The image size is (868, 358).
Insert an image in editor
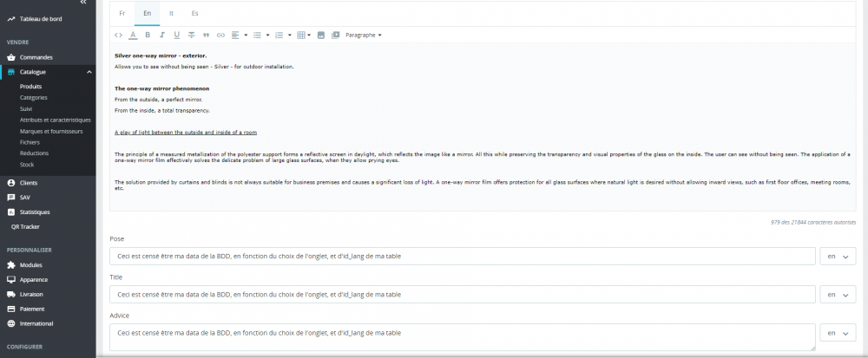[x=320, y=35]
